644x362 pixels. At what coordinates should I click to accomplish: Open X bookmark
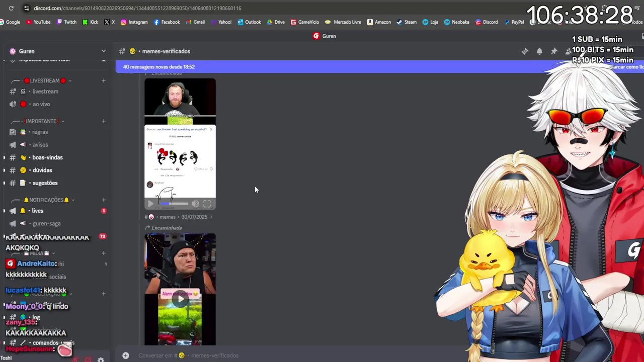click(110, 22)
